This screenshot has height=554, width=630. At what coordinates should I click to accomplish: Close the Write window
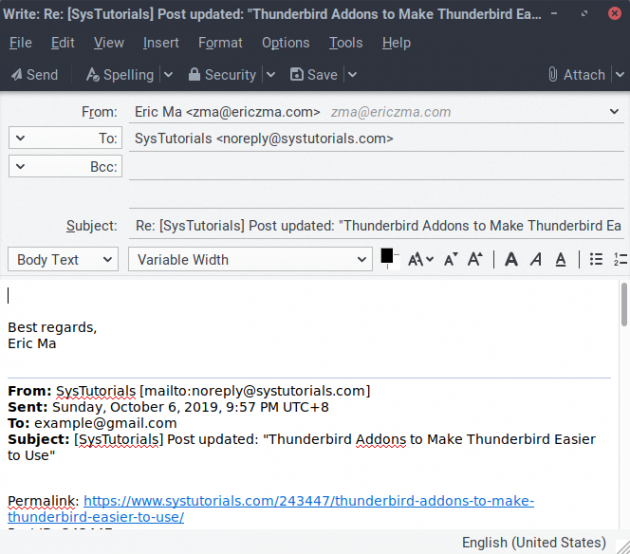(x=614, y=14)
